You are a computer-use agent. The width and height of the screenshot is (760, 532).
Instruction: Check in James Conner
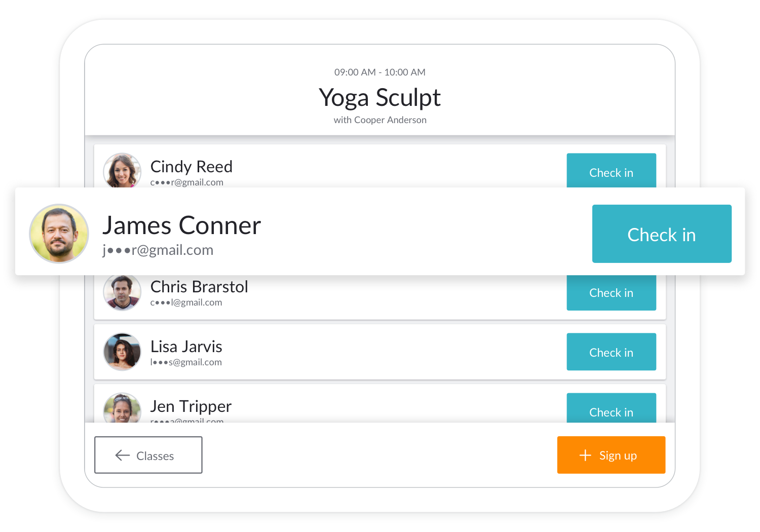pos(661,234)
